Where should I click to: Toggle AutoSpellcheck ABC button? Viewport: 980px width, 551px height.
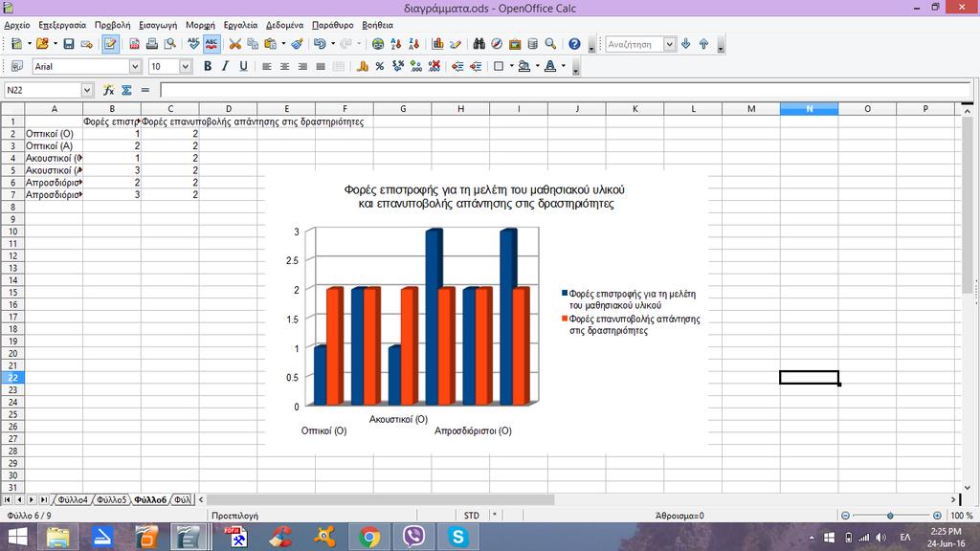(x=212, y=44)
